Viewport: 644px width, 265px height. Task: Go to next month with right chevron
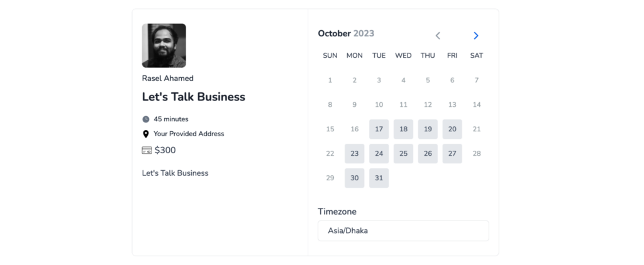pyautogui.click(x=476, y=36)
